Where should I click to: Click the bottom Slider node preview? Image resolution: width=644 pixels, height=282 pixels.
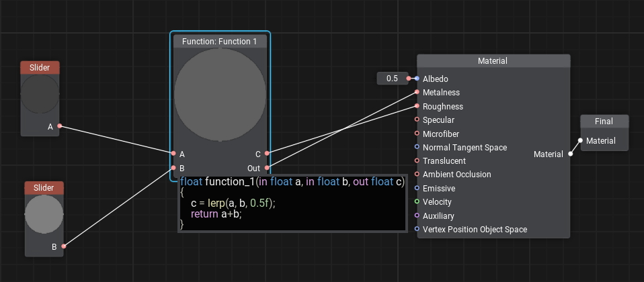point(44,215)
